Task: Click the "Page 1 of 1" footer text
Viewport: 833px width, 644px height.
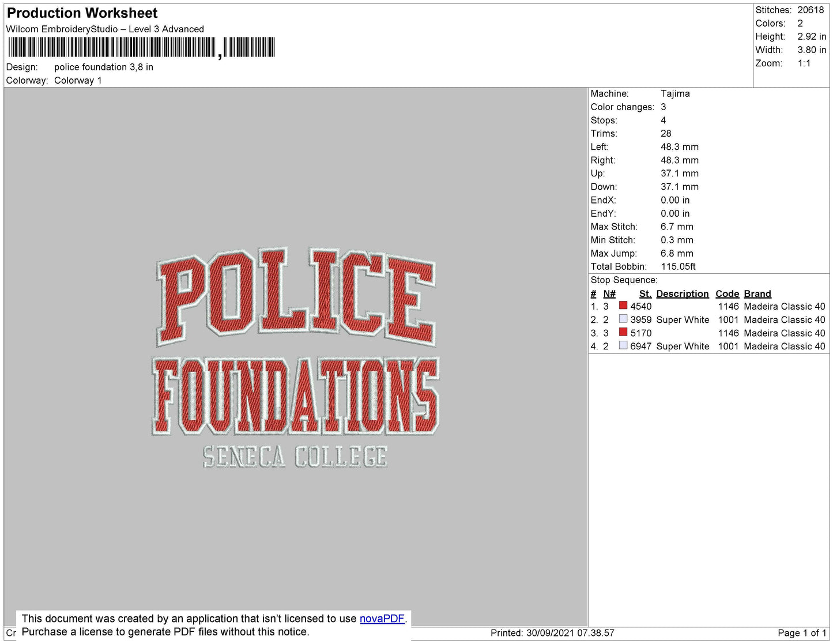Action: (x=802, y=633)
